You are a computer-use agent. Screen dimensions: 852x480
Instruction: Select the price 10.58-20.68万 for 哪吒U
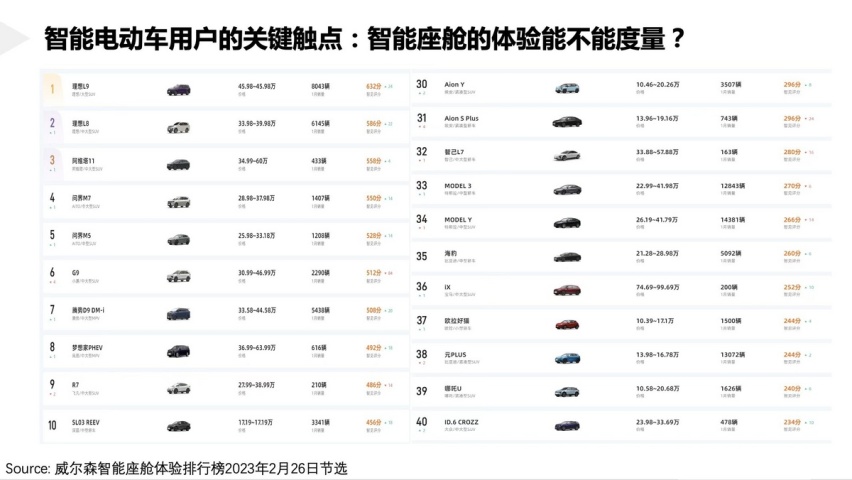(657, 388)
